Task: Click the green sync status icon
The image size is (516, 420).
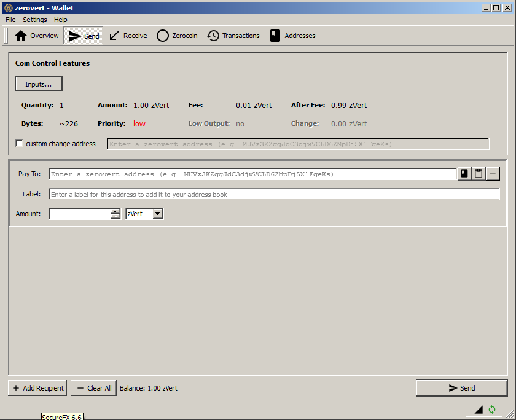Action: point(492,410)
